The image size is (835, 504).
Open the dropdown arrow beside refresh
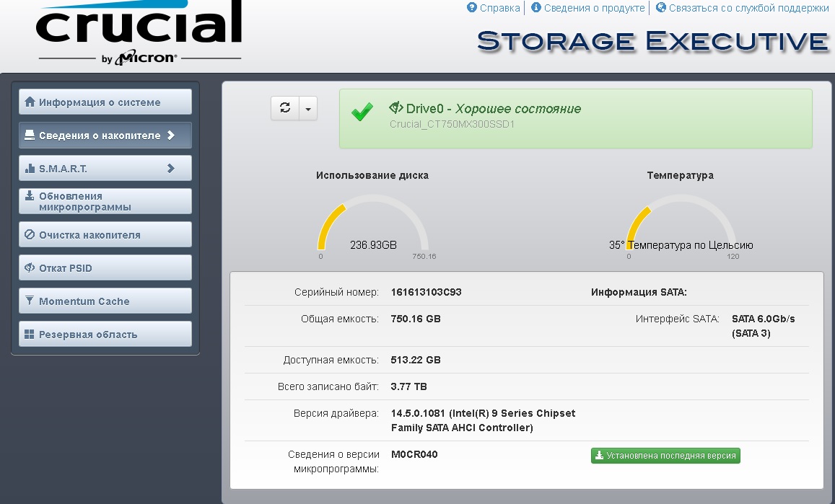(x=308, y=109)
